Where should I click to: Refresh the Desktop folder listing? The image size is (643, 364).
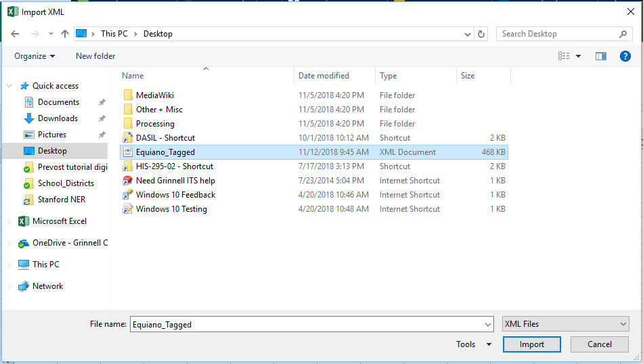pos(481,34)
